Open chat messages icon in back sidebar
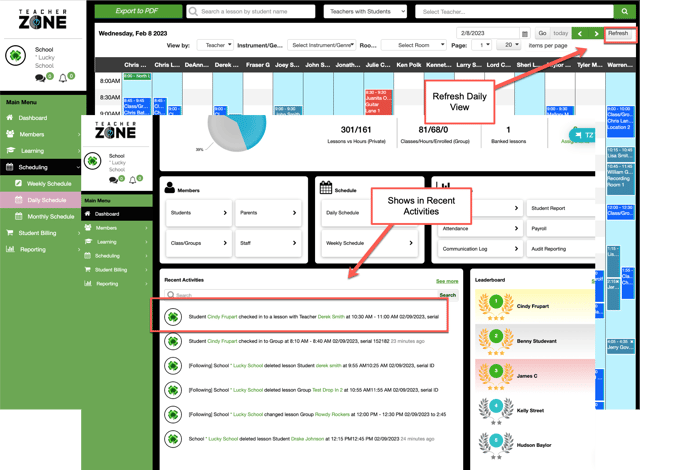Viewport: 688px width, 470px height. [39, 78]
